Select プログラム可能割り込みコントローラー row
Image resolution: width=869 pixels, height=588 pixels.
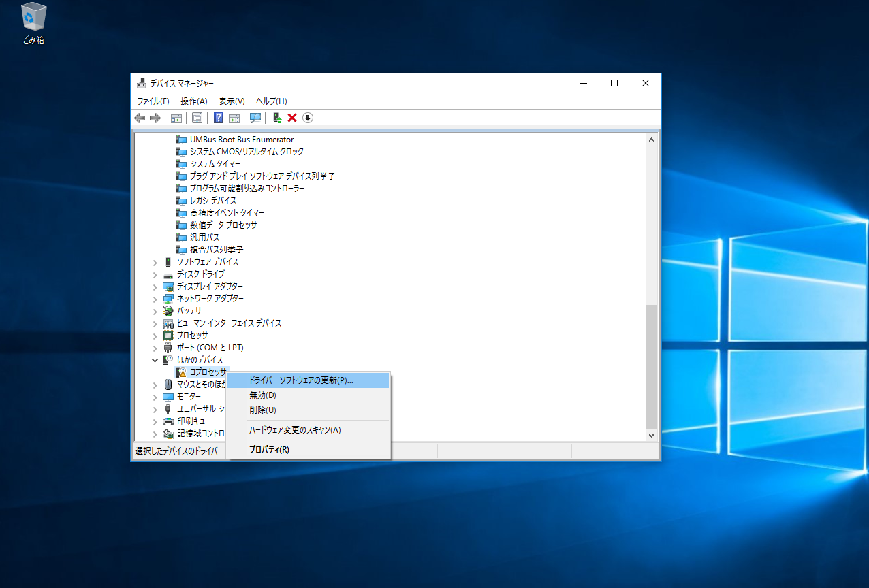pyautogui.click(x=247, y=189)
